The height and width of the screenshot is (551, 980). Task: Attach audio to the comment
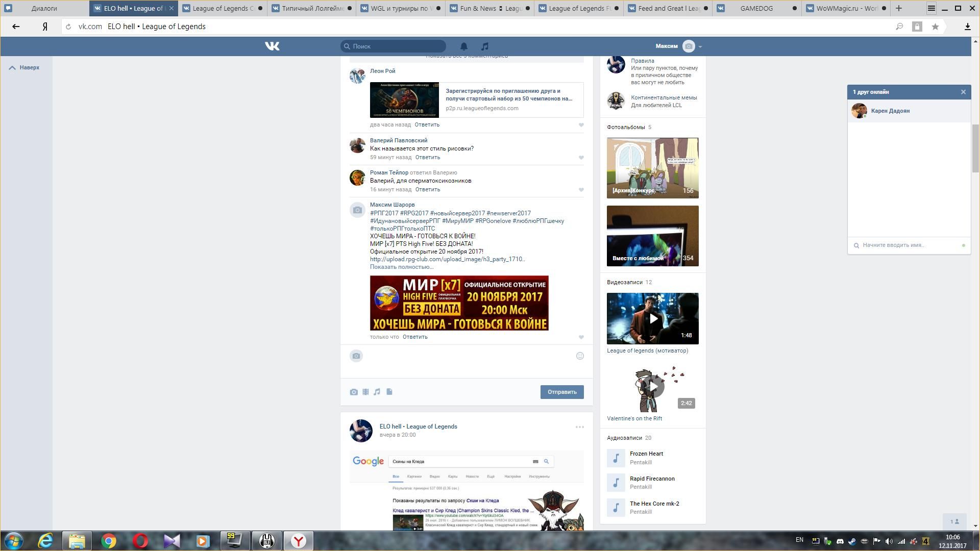coord(377,392)
